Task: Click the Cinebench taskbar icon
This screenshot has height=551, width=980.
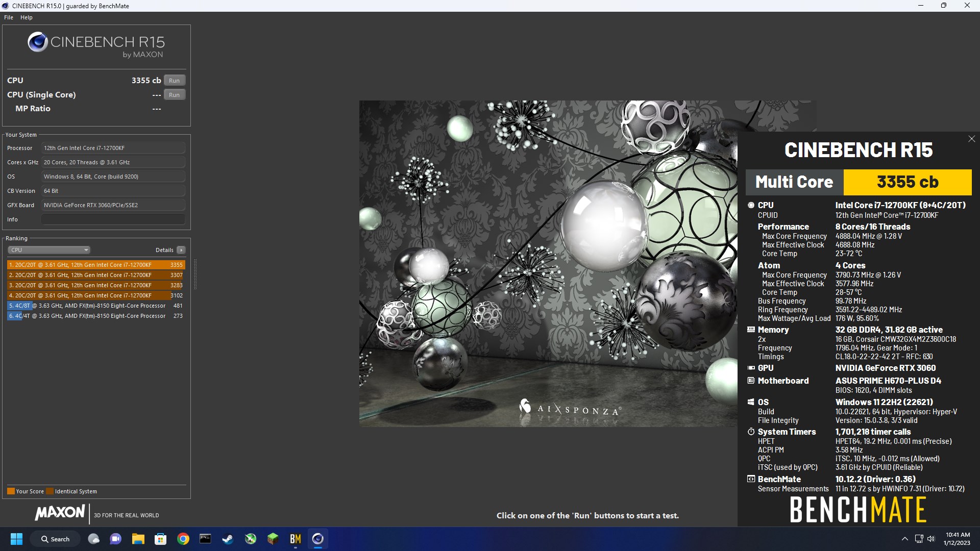Action: click(x=317, y=539)
